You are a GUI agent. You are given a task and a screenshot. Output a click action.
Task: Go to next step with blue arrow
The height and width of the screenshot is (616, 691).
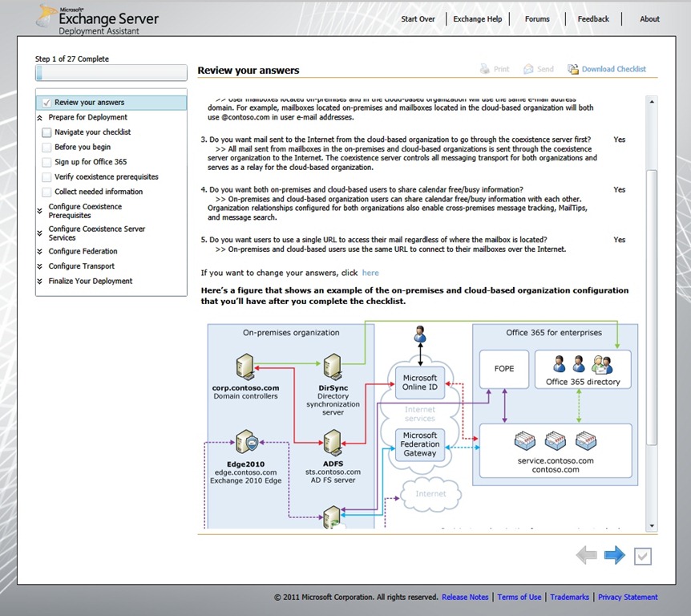615,555
